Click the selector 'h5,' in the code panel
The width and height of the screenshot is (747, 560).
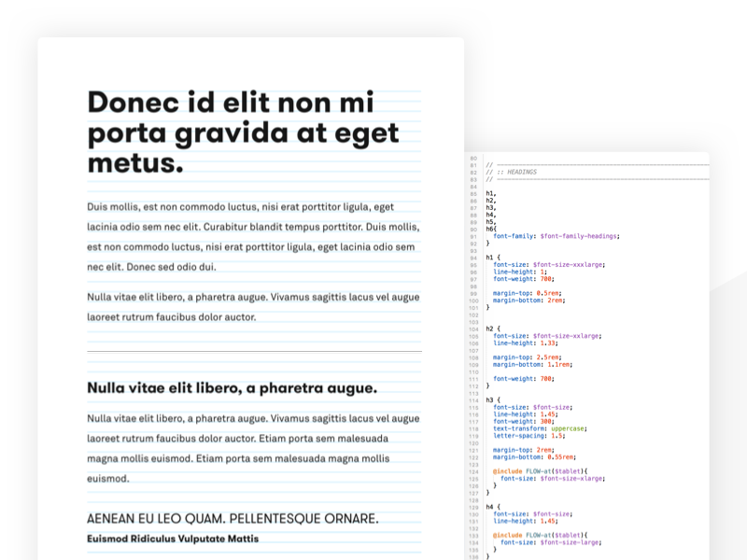[491, 222]
